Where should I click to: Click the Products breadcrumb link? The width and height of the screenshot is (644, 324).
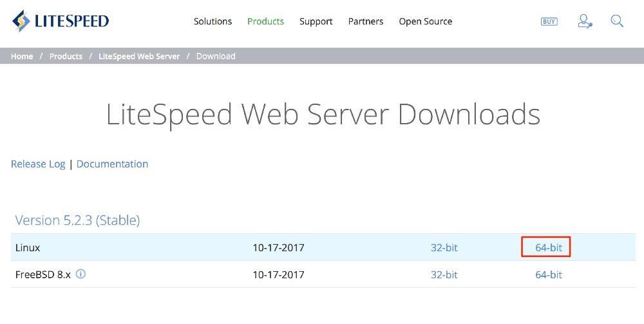click(66, 56)
